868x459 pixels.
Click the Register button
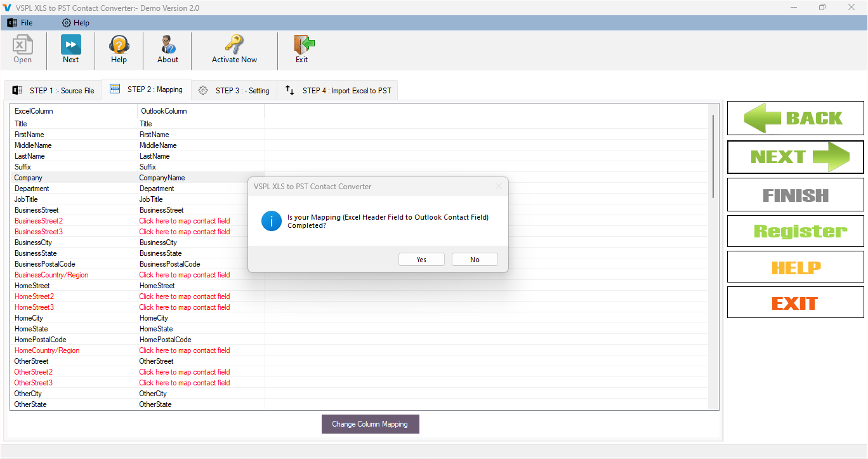[x=795, y=231]
